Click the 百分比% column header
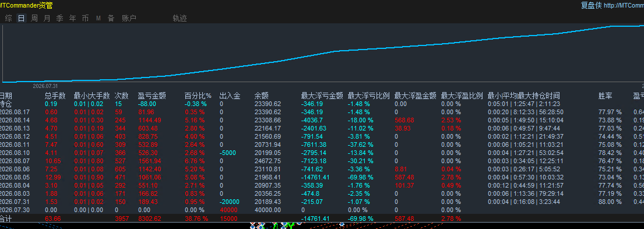Image resolution: width=644 pixels, height=229 pixels. tap(198, 96)
